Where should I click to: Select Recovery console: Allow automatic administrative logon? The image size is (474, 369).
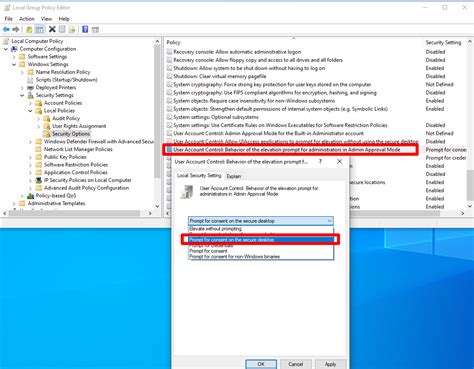pyautogui.click(x=237, y=52)
